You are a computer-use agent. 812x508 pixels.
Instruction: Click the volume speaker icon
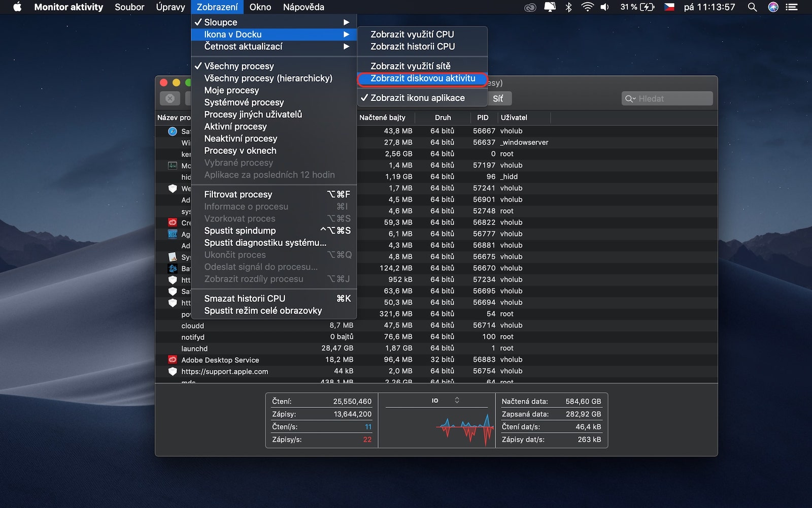click(x=605, y=7)
